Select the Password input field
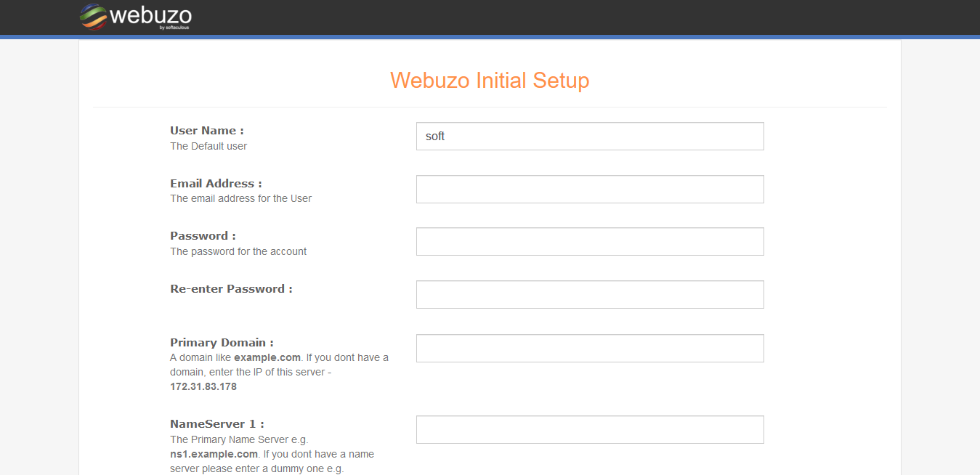Viewport: 980px width, 475px height. click(590, 242)
